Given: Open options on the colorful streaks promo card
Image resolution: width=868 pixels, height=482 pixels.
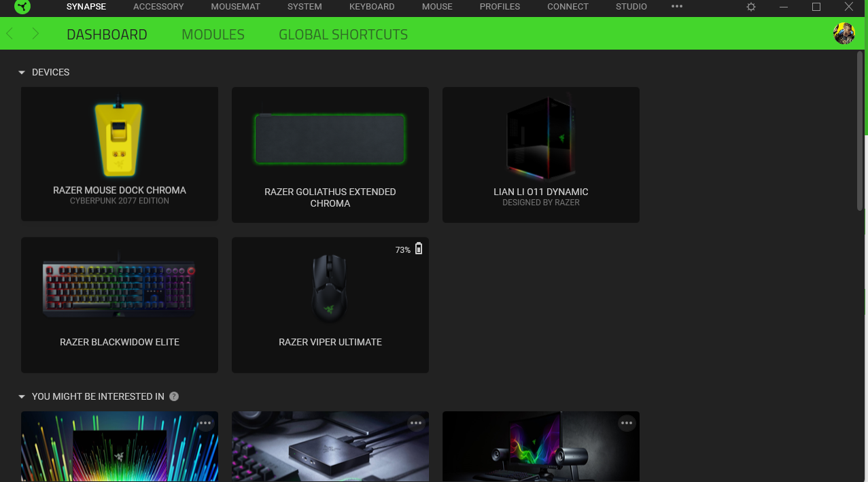Looking at the screenshot, I should pyautogui.click(x=205, y=423).
